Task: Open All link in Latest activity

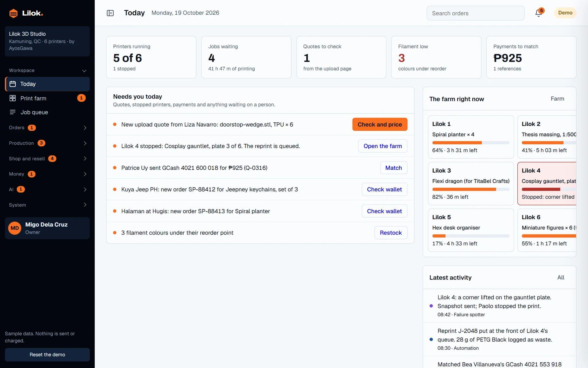Action: click(560, 277)
